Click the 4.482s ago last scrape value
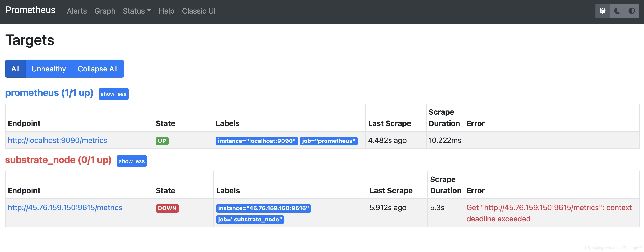The width and height of the screenshot is (644, 252). pyautogui.click(x=387, y=140)
